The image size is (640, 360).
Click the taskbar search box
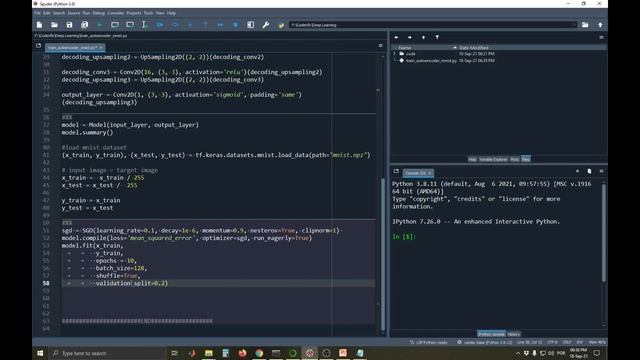(107, 353)
